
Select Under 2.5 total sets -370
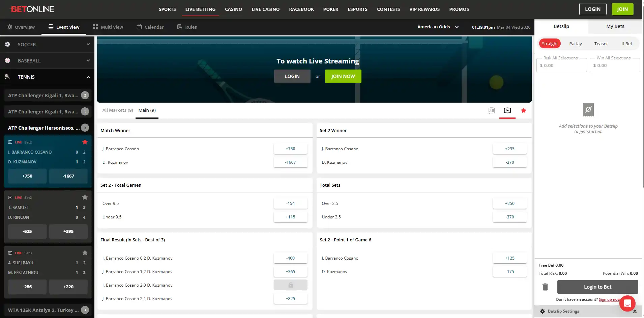[x=510, y=217]
